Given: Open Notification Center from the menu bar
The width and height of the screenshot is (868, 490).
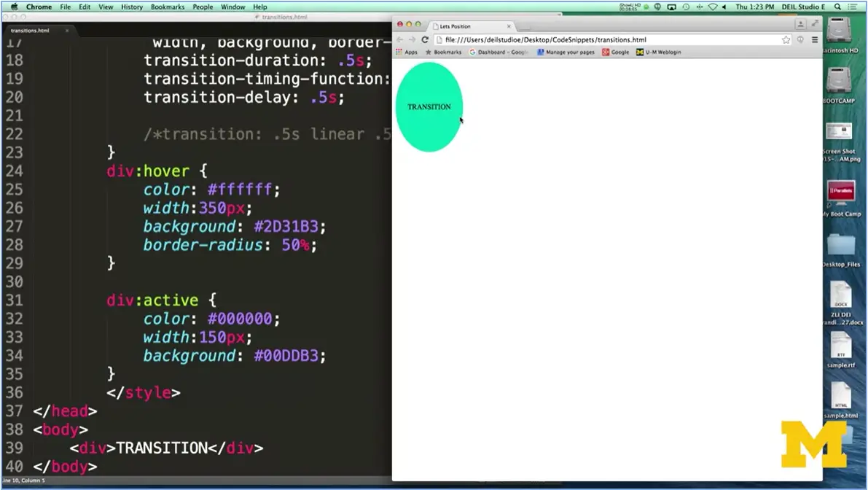Looking at the screenshot, I should [x=853, y=7].
